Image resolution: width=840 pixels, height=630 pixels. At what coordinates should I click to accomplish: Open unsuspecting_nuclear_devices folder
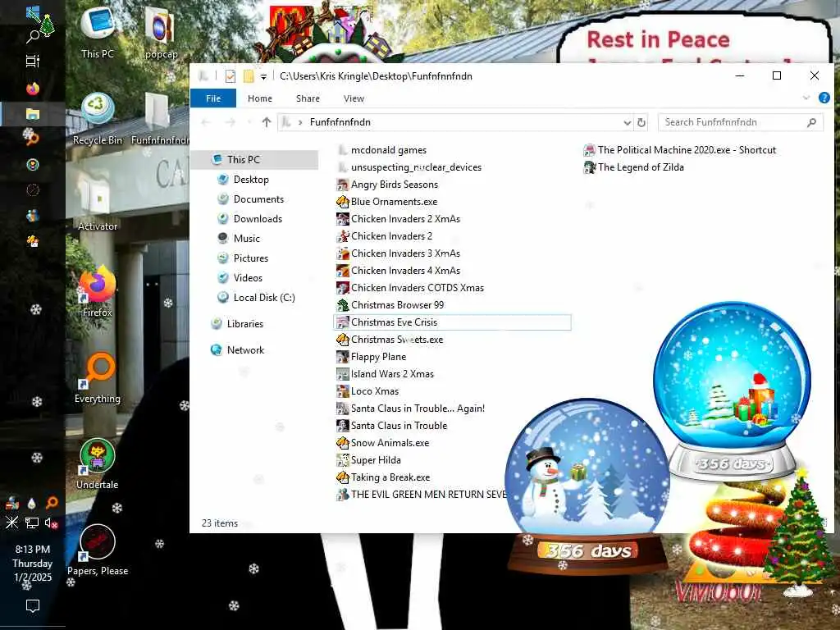(x=409, y=167)
